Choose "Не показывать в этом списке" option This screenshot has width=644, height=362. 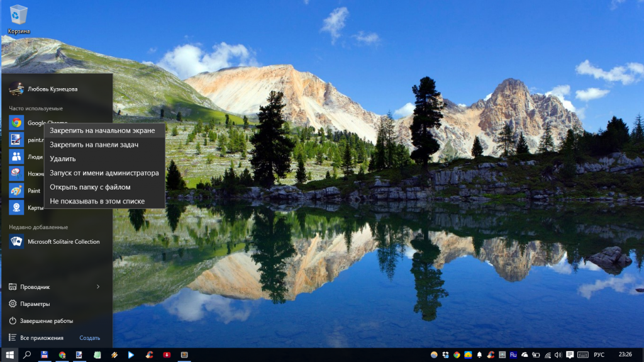point(97,201)
